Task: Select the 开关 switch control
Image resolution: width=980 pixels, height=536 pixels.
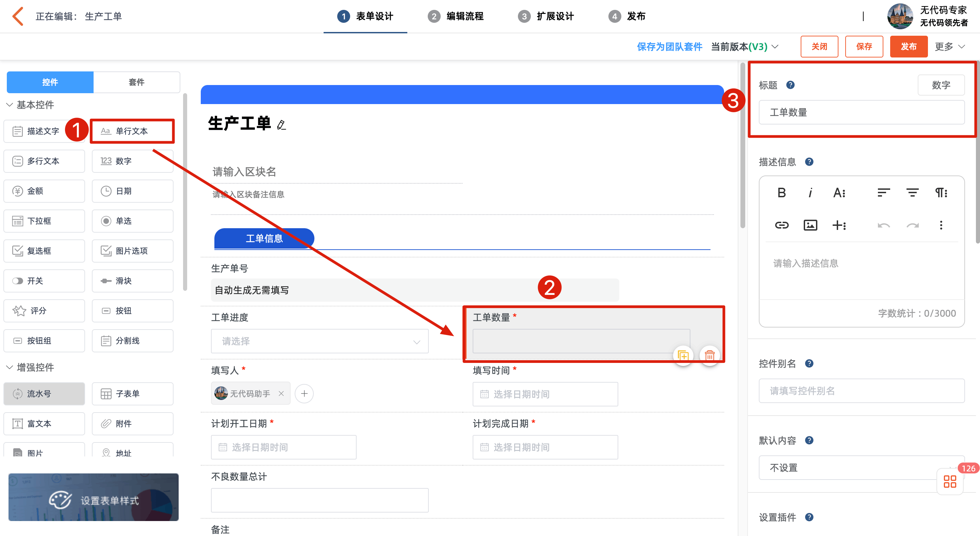Action: (x=44, y=281)
